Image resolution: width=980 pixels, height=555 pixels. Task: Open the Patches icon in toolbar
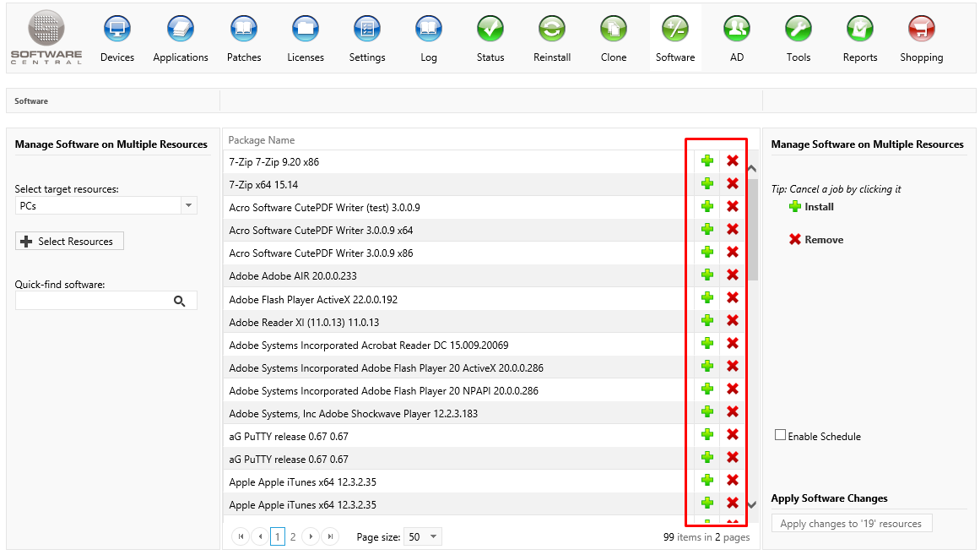pyautogui.click(x=244, y=30)
